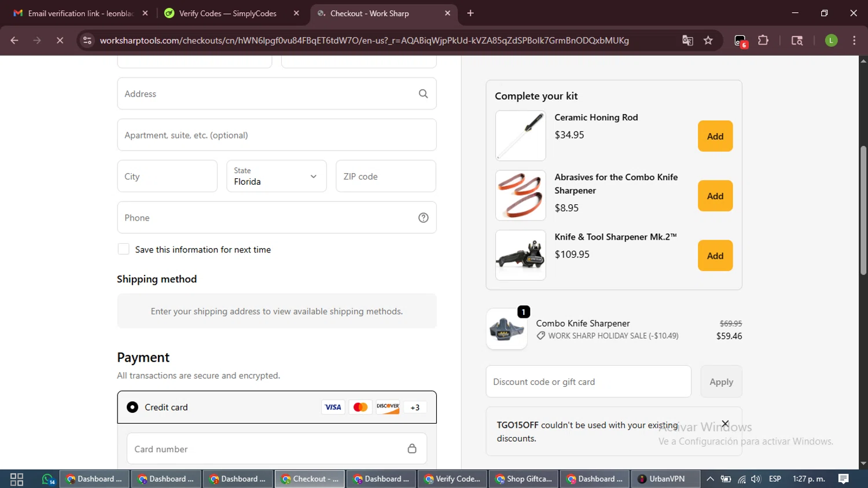Open the Windows Task View icon
Screen dimensions: 868x488
pyautogui.click(x=17, y=479)
